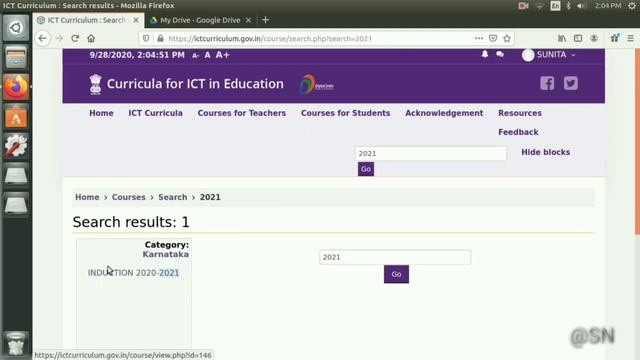Go back using browser back arrow
The image size is (640, 360).
click(x=42, y=38)
